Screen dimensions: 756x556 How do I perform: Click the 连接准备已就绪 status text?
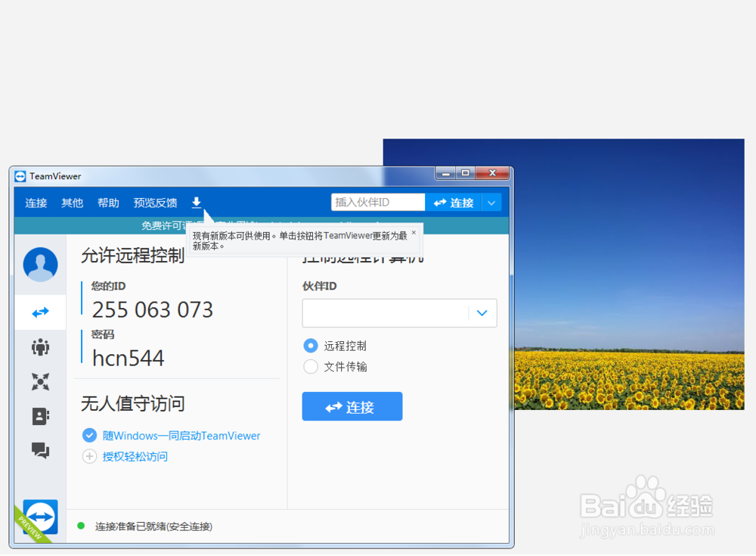(153, 526)
